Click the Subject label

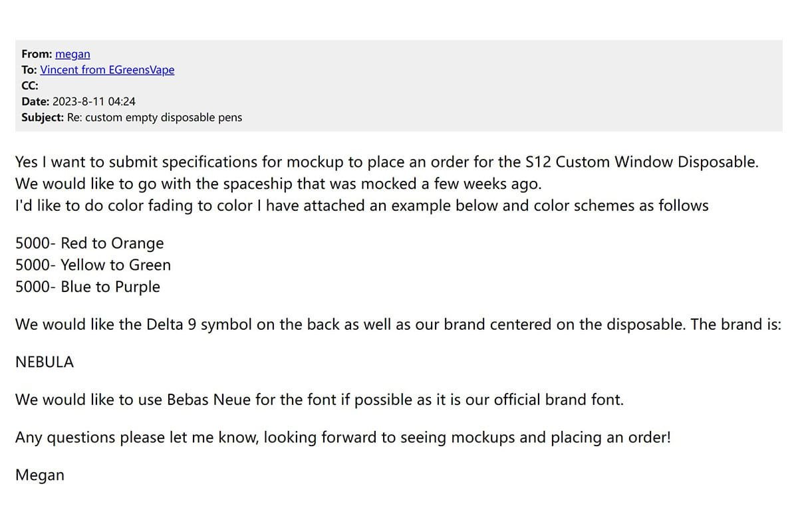43,118
